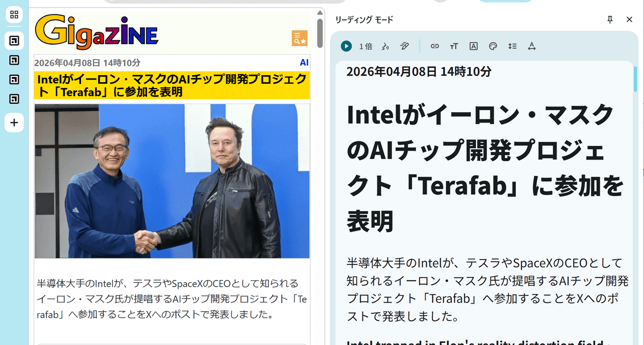
Task: Click the リーディング モード panel title
Action: click(x=364, y=19)
